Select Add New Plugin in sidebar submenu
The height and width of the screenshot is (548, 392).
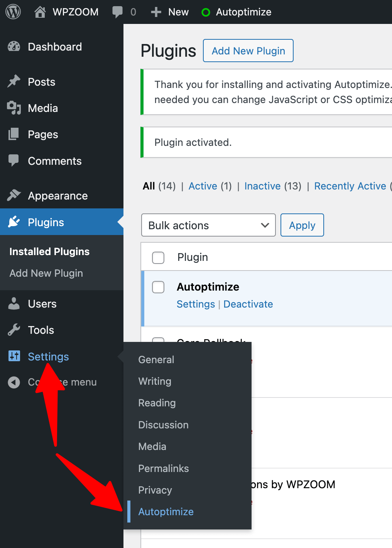click(46, 273)
